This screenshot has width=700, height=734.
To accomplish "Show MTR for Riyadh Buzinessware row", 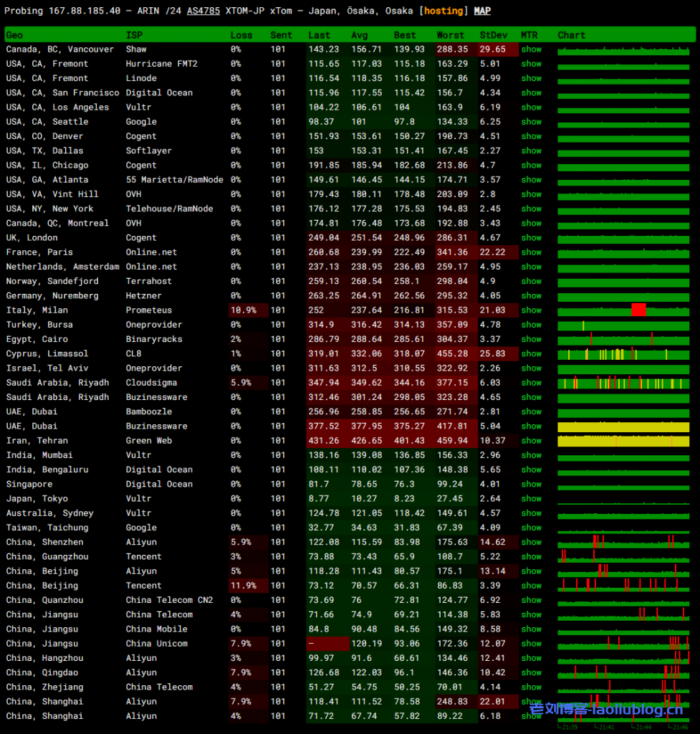I will coord(531,397).
